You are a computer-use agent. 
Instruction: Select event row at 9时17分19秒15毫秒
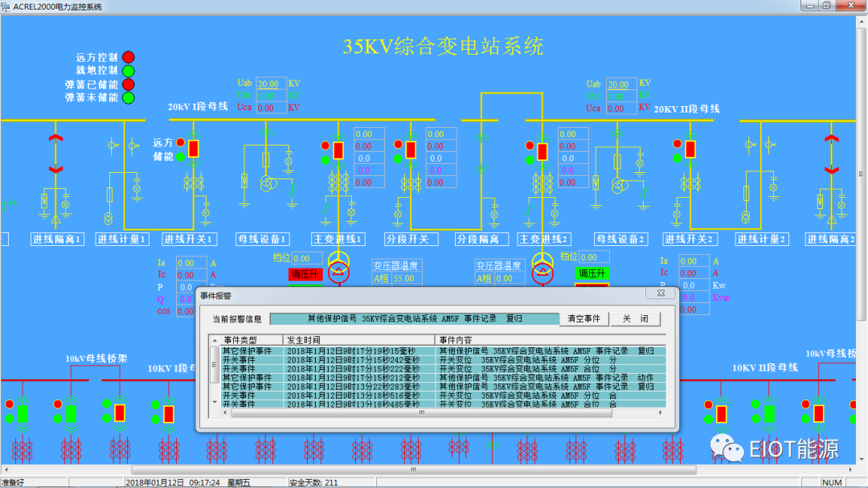click(x=443, y=351)
